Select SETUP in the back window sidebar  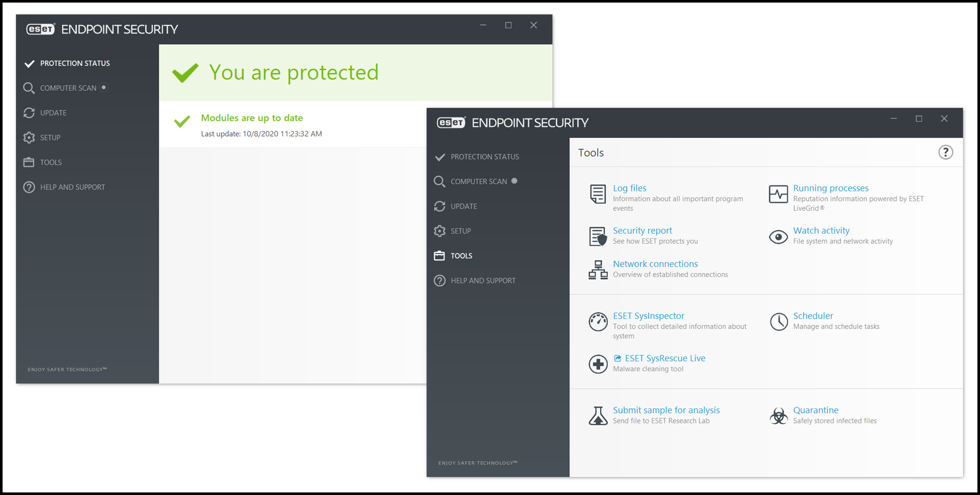point(50,138)
